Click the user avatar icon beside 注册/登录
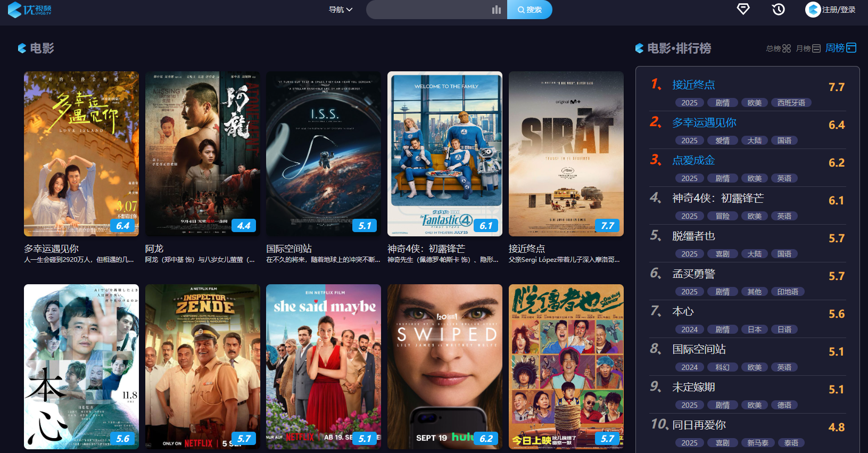Viewport: 868px width, 453px height. click(x=813, y=10)
